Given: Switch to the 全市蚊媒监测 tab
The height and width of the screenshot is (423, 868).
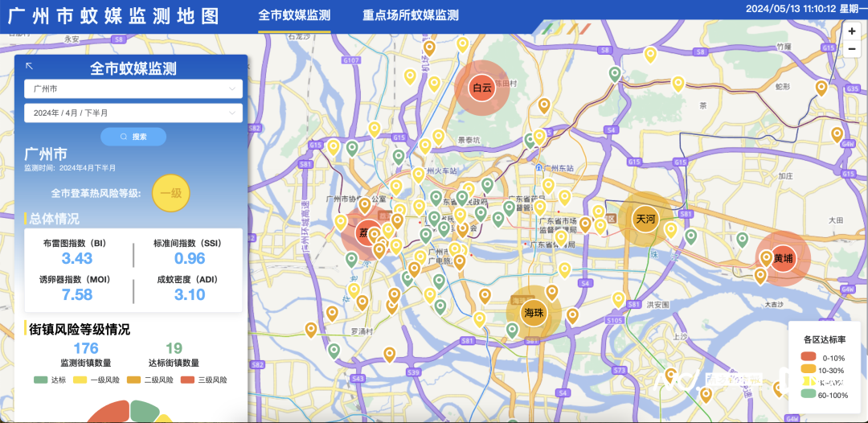Looking at the screenshot, I should [x=294, y=15].
